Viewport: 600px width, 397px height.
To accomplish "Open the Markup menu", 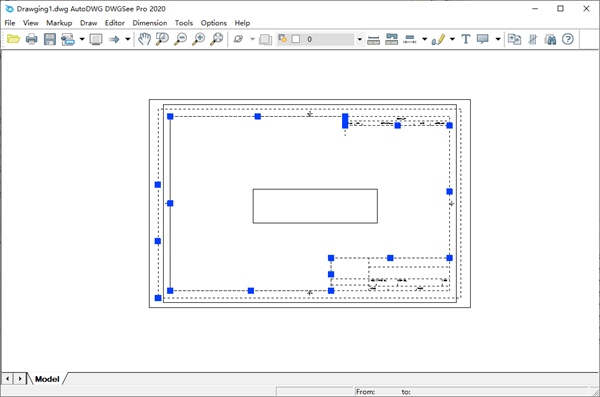I will pos(59,23).
